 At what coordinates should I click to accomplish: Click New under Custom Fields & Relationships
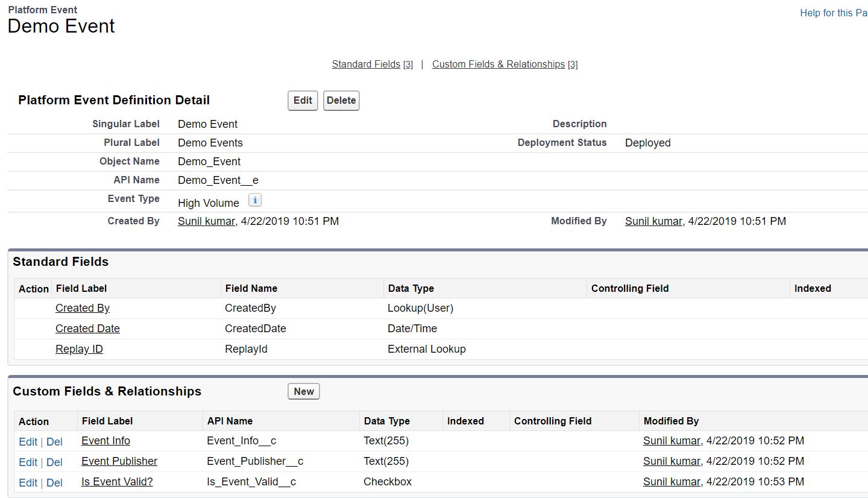303,391
